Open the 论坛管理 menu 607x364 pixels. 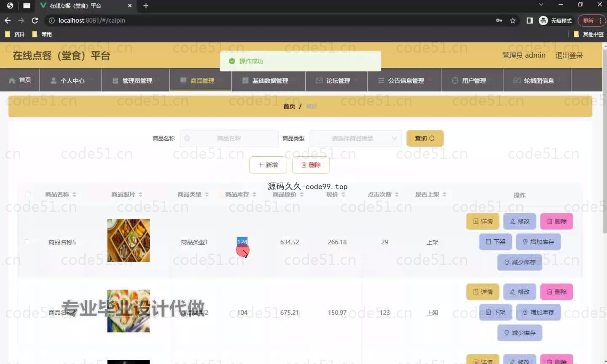[336, 80]
